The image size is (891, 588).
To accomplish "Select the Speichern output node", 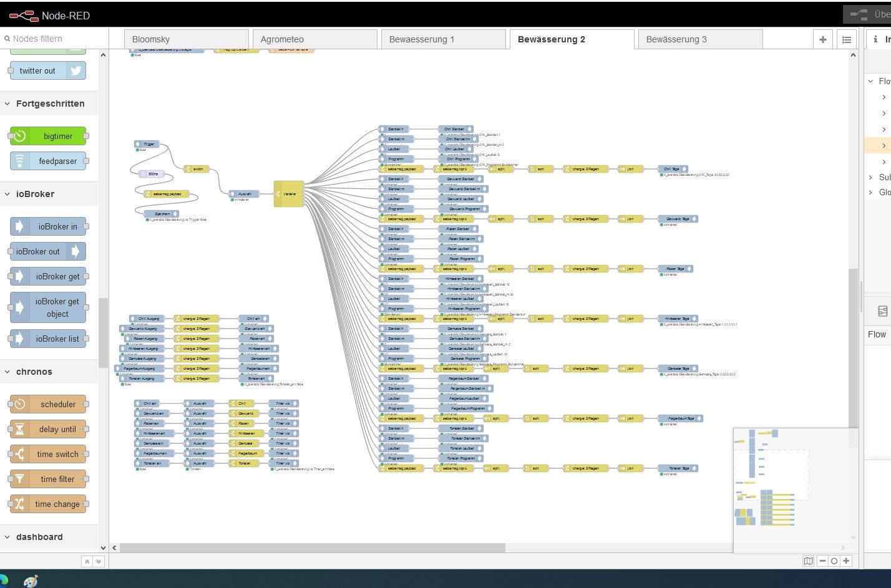I will 162,214.
